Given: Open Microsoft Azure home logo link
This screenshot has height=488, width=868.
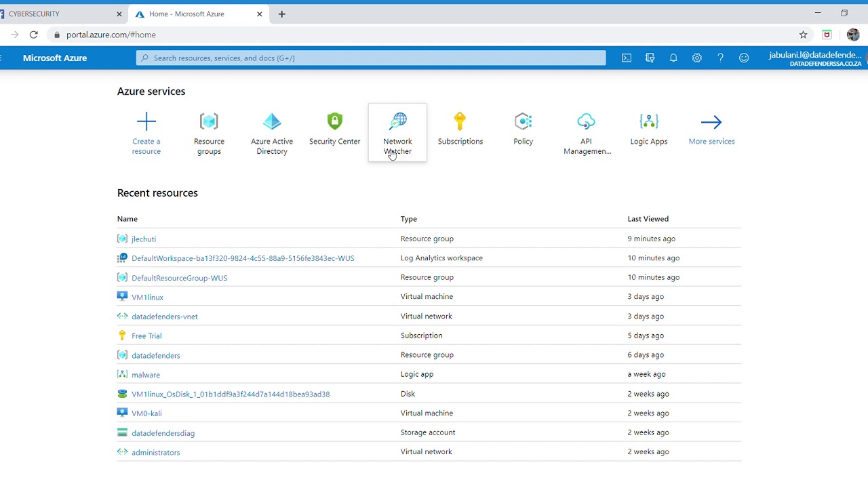Looking at the screenshot, I should (x=55, y=58).
